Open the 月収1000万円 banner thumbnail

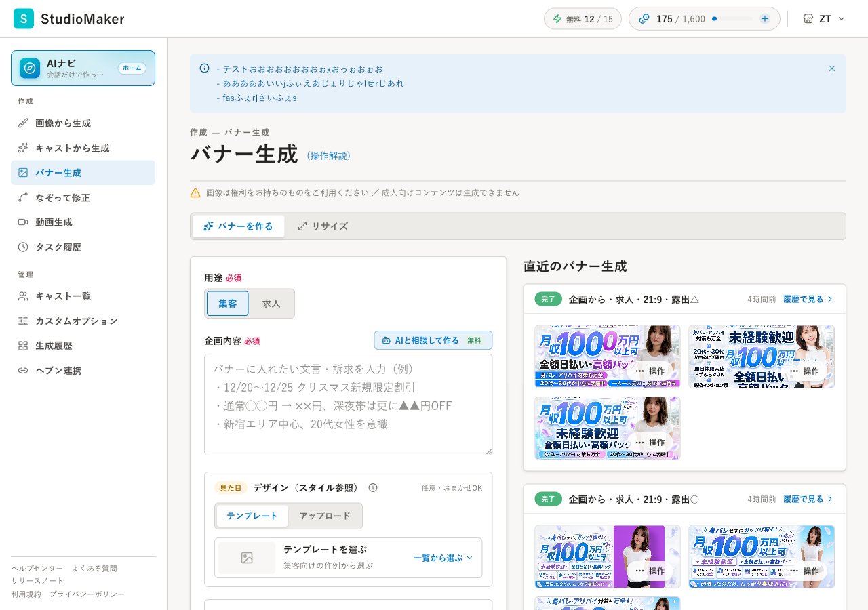click(x=608, y=357)
